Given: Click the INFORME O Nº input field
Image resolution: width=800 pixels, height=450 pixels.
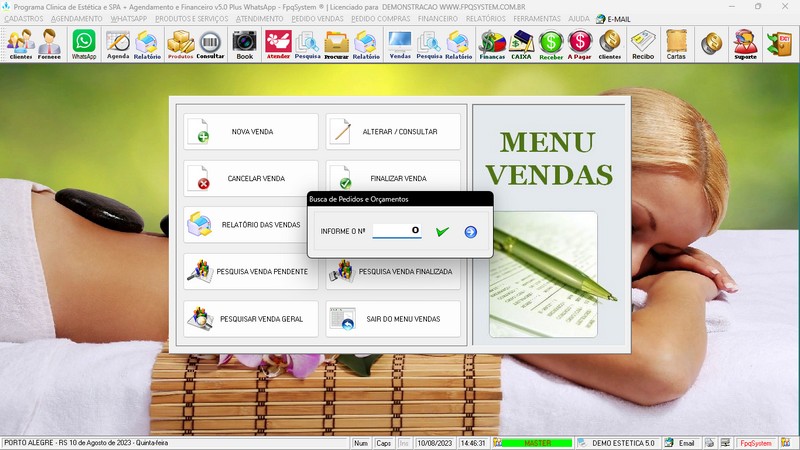Looking at the screenshot, I should click(397, 231).
